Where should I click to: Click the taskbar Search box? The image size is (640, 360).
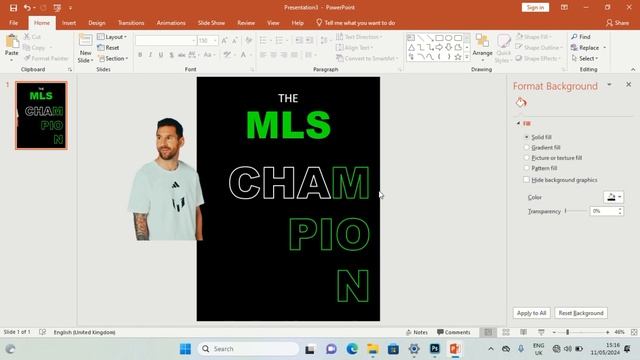[x=248, y=349]
